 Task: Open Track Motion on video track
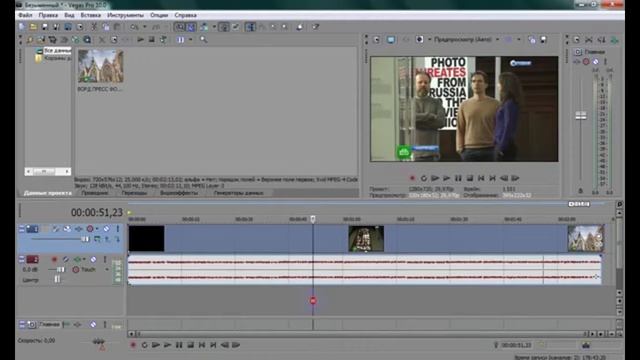(x=67, y=229)
